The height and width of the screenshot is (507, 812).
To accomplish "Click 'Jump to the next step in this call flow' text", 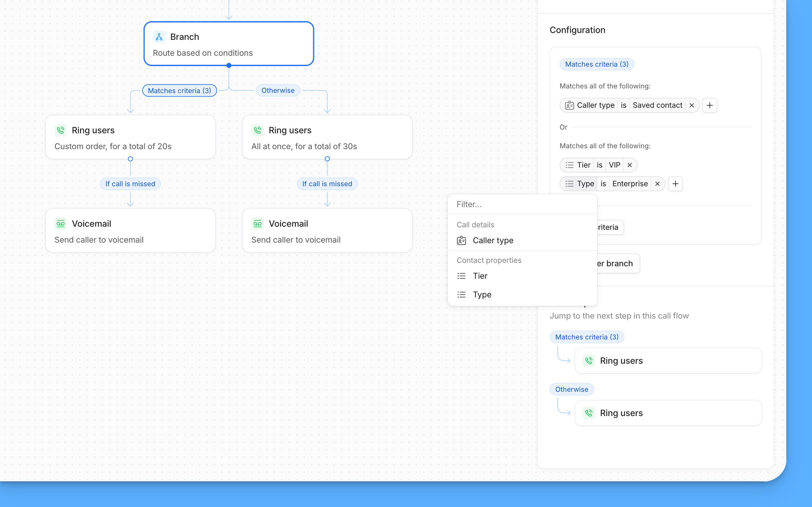I will coord(619,316).
